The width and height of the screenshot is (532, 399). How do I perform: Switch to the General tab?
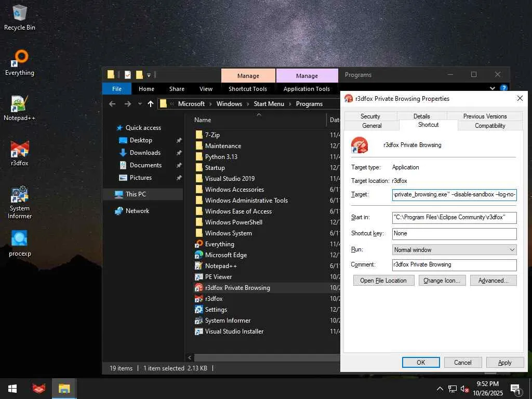point(372,126)
